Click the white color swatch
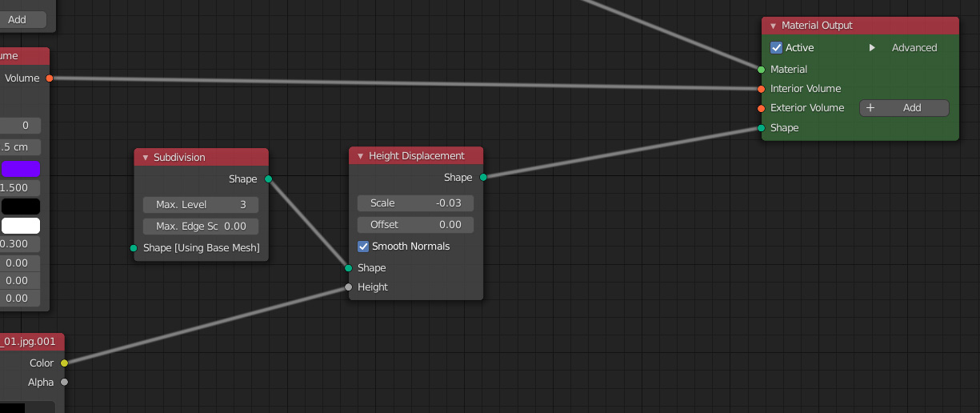 21,226
